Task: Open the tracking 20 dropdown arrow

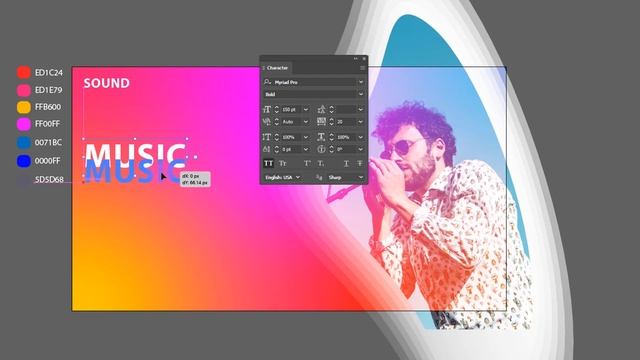Action: coord(360,122)
